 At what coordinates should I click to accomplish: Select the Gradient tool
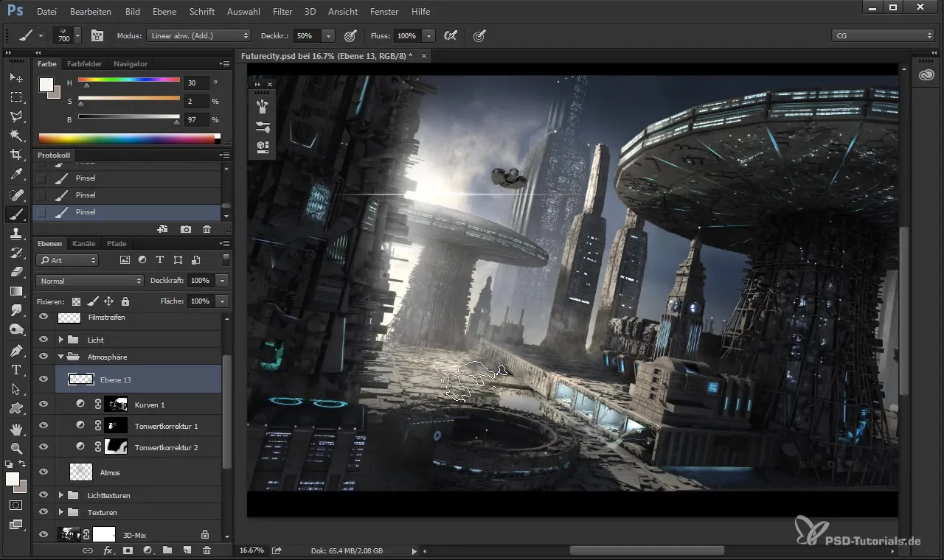(15, 291)
